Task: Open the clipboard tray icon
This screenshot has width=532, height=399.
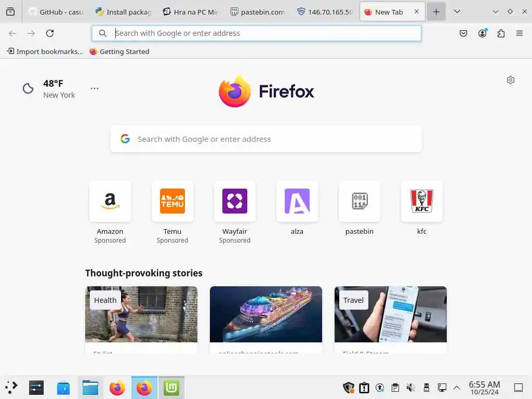Action: (x=395, y=388)
